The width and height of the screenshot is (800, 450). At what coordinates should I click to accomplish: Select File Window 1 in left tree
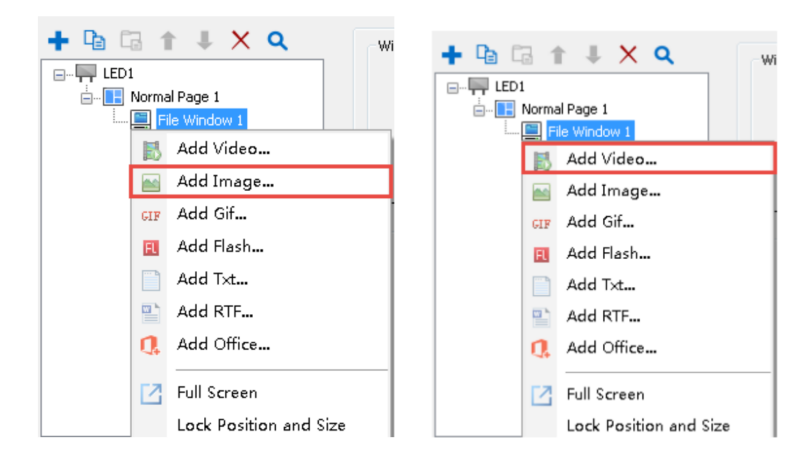(x=201, y=120)
